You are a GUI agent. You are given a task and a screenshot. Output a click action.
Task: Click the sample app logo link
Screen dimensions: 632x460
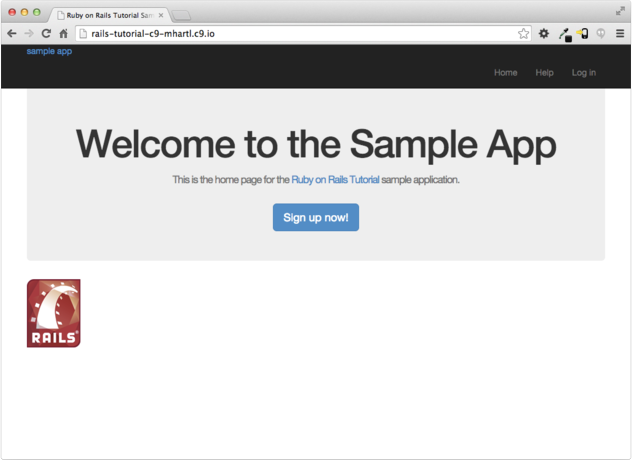click(x=49, y=51)
